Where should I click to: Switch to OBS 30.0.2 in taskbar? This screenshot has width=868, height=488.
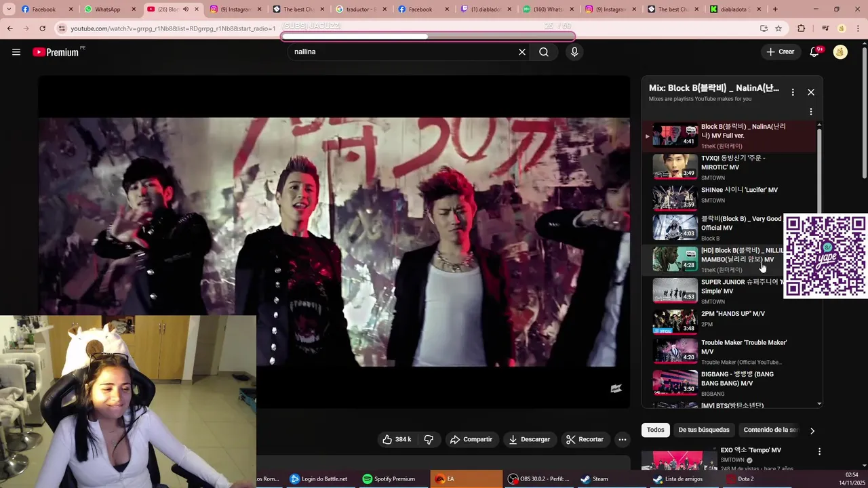click(x=540, y=479)
